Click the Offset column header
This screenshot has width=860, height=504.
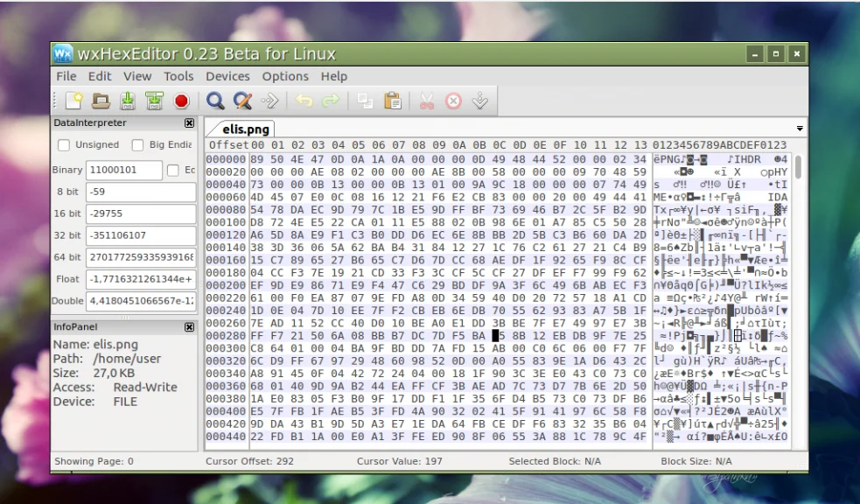[228, 144]
